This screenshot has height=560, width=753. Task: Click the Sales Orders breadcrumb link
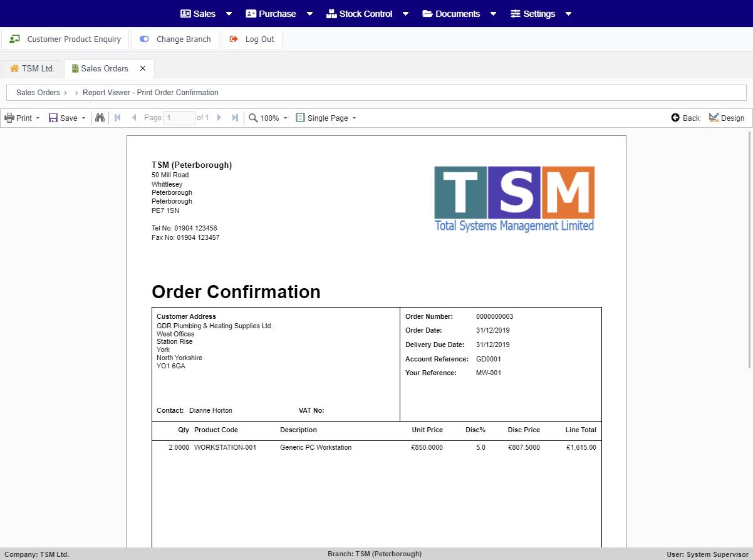38,93
